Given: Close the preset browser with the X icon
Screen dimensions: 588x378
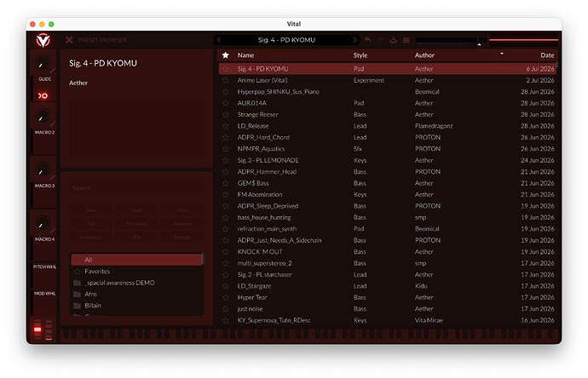Looking at the screenshot, I should point(69,40).
